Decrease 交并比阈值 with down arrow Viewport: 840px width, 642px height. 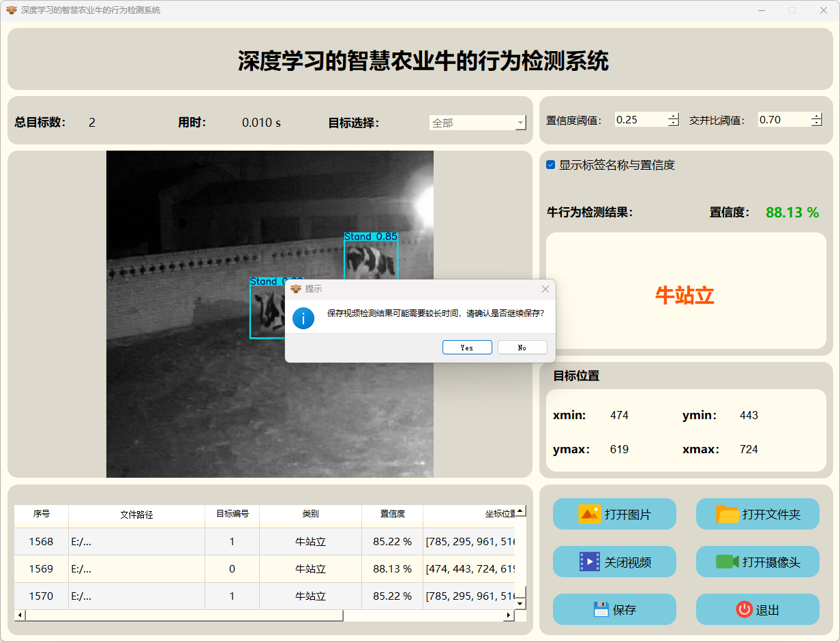[817, 123]
